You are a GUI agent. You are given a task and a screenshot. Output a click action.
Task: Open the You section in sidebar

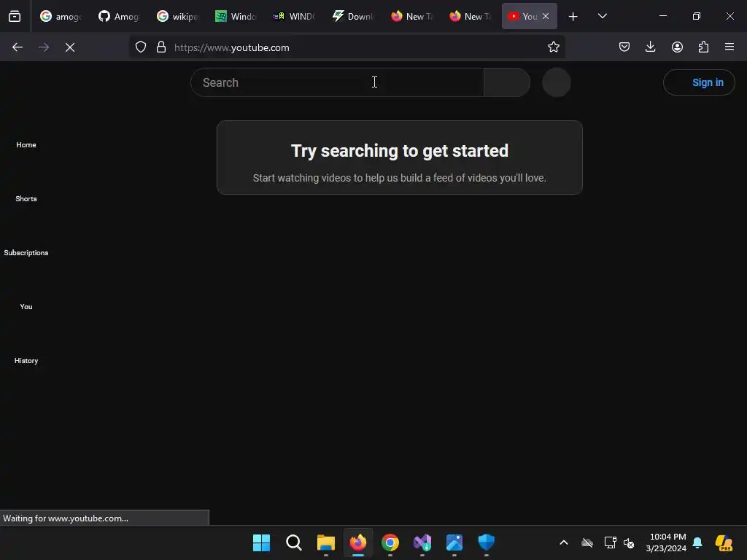coord(26,307)
